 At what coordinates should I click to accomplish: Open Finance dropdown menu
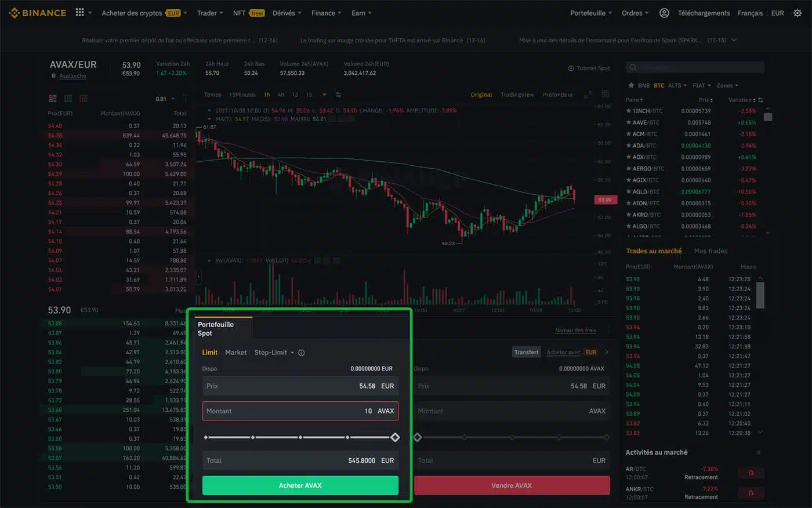[326, 13]
